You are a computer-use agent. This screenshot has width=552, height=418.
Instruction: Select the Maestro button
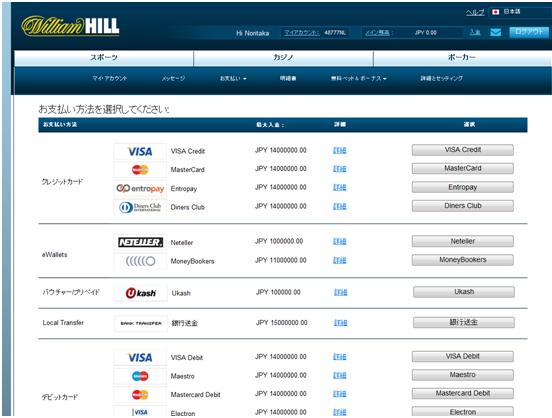(x=463, y=375)
